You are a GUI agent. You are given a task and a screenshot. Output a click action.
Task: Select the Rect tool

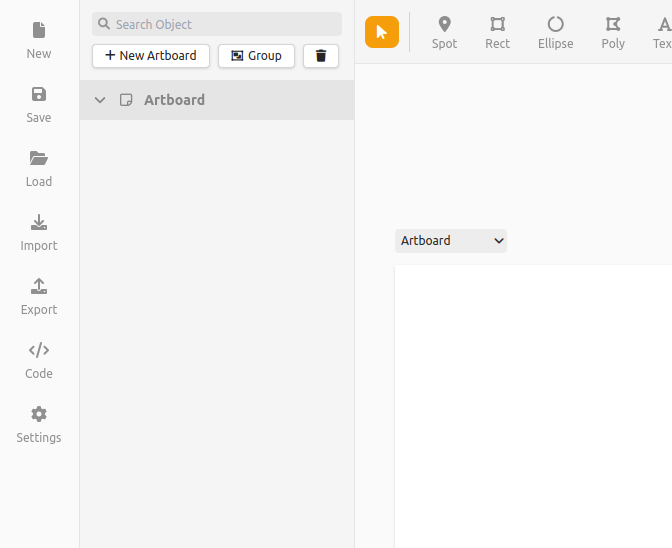(497, 33)
